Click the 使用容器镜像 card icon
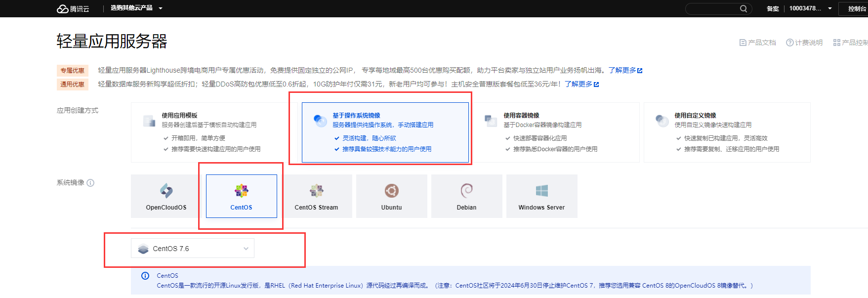 pos(491,121)
